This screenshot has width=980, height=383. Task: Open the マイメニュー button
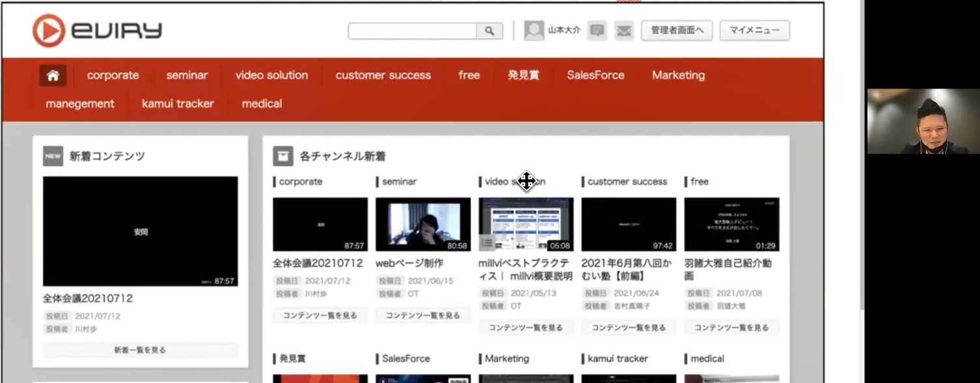[x=754, y=30]
